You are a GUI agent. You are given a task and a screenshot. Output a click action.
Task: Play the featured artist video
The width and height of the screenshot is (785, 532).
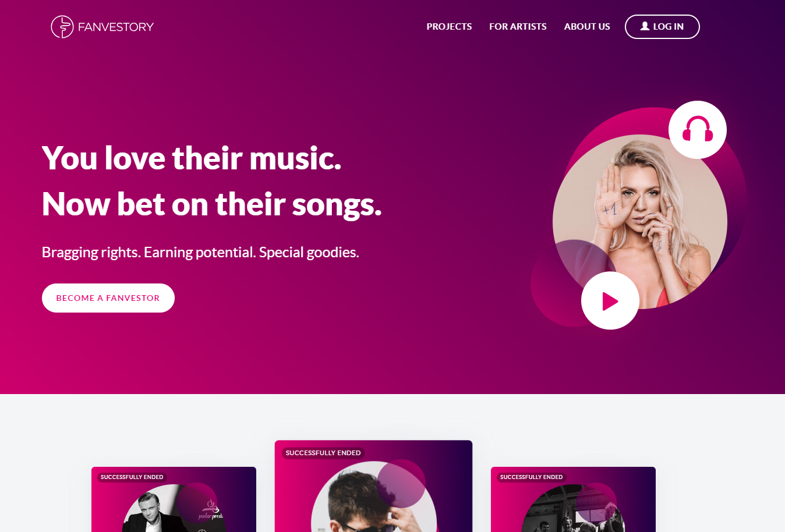(x=610, y=301)
